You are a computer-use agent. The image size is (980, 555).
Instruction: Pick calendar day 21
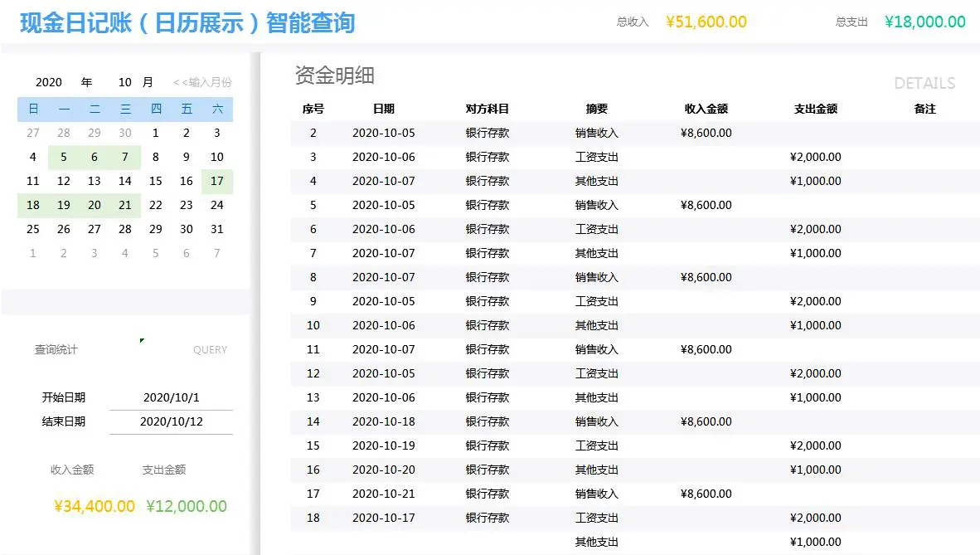(x=125, y=205)
